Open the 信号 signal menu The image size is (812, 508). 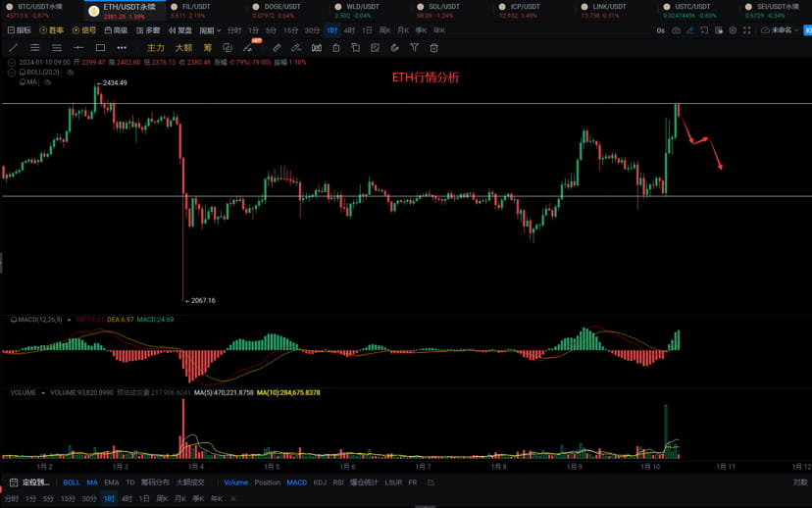[x=84, y=30]
